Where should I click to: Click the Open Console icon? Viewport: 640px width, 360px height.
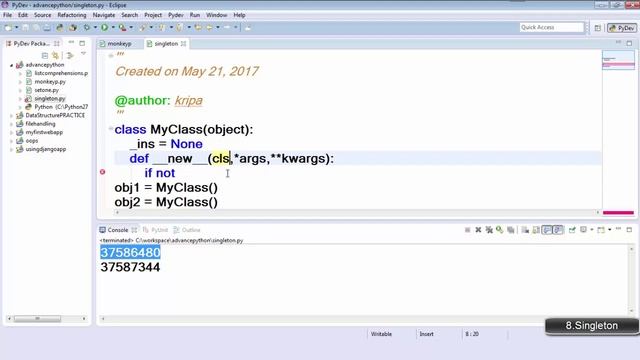tap(601, 230)
